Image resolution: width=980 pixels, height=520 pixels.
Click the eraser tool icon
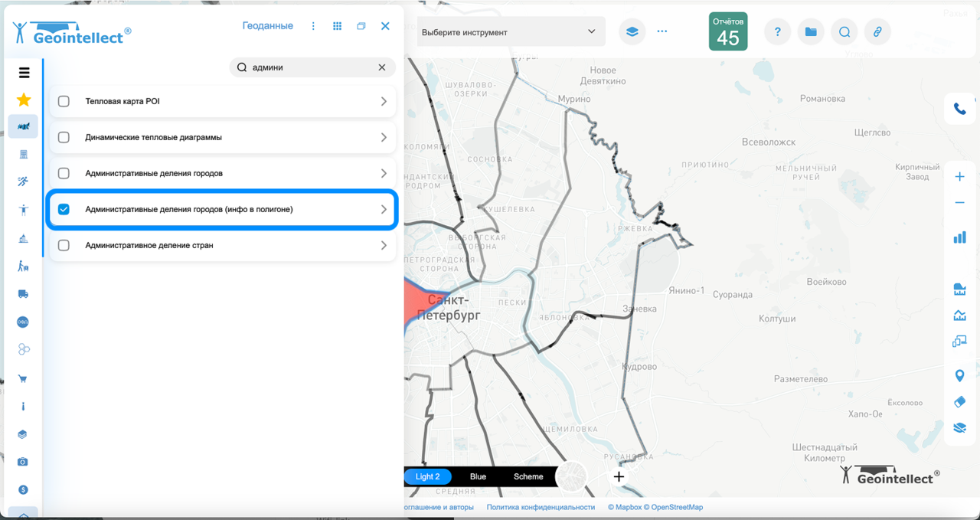[959, 402]
